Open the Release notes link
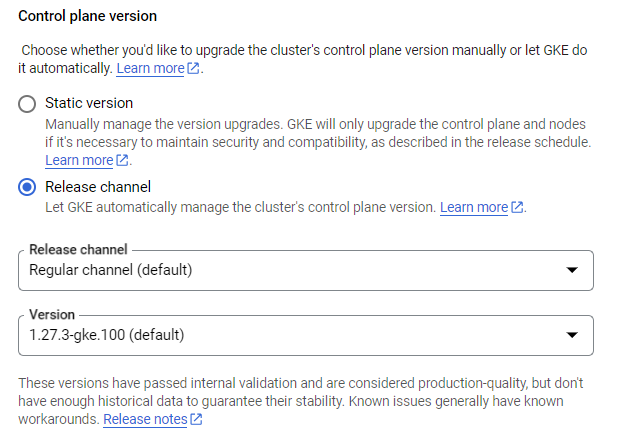The image size is (634, 447). (145, 420)
